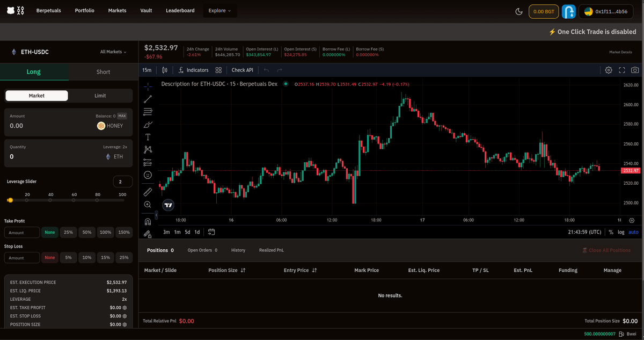Screen dimensions: 644x340
Task: Select the crosshair cursor tool
Action: pyautogui.click(x=148, y=86)
